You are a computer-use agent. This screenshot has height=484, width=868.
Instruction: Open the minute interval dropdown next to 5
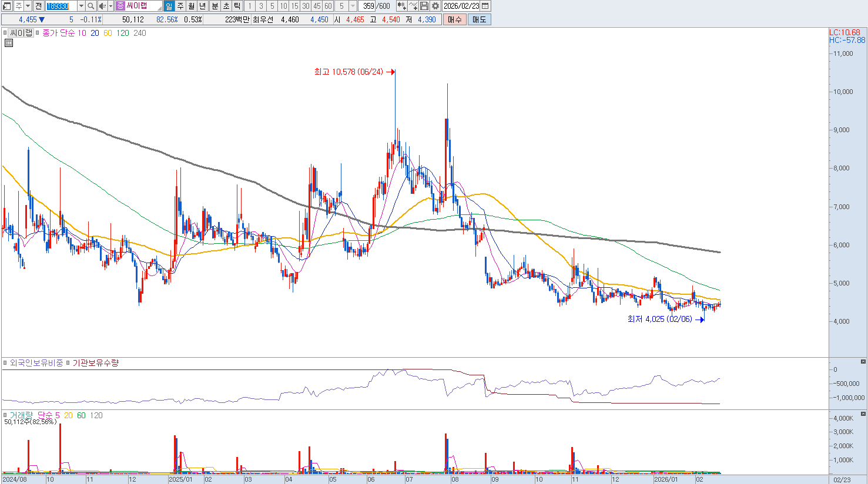pos(353,6)
